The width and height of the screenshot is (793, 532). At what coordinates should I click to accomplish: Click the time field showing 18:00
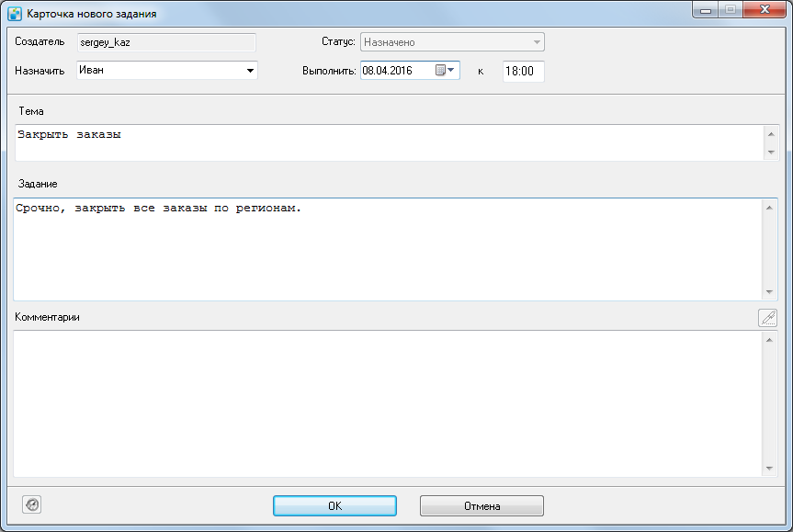(x=524, y=72)
